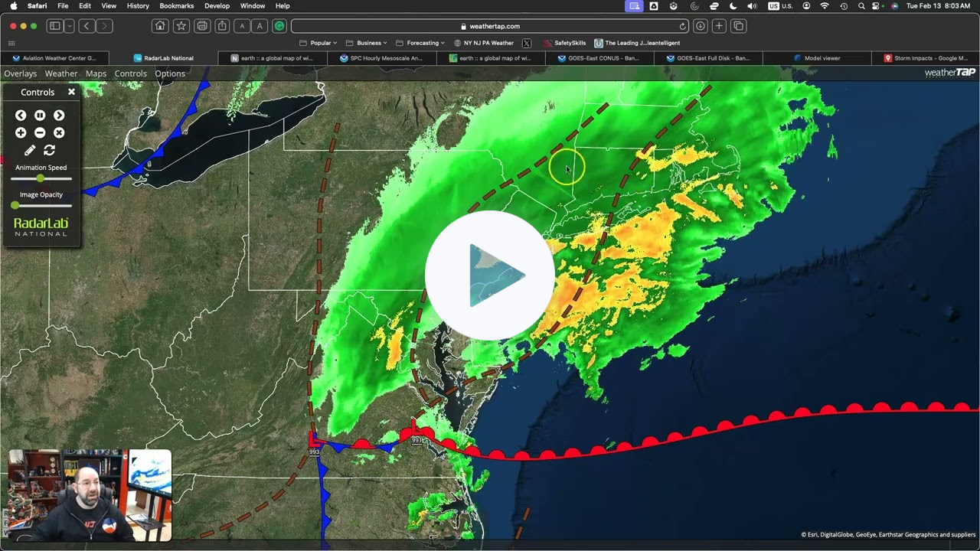Image resolution: width=980 pixels, height=551 pixels.
Task: Click the plus icon in Controls panel
Action: [x=21, y=133]
